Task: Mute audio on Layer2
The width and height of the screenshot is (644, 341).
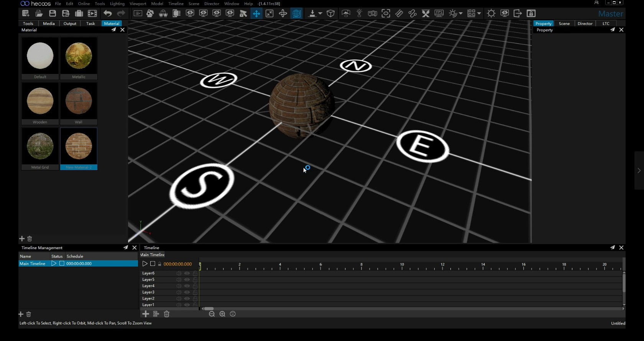Action: [179, 298]
